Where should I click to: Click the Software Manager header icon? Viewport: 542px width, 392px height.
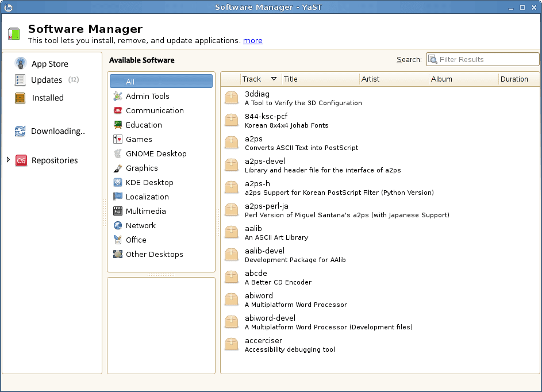[x=14, y=34]
